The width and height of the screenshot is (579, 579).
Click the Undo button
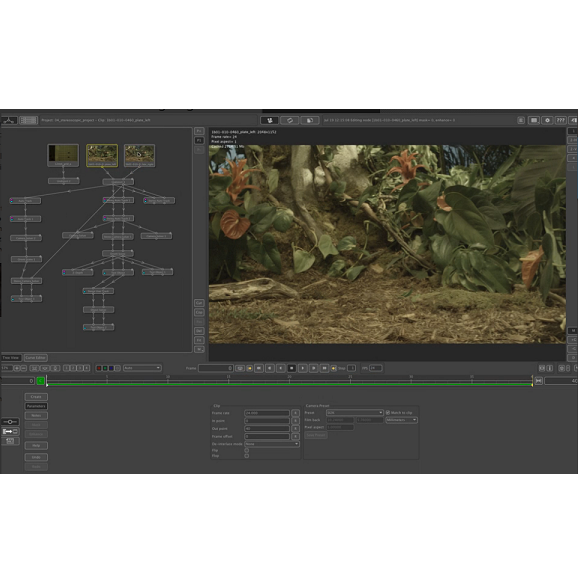[x=36, y=457]
